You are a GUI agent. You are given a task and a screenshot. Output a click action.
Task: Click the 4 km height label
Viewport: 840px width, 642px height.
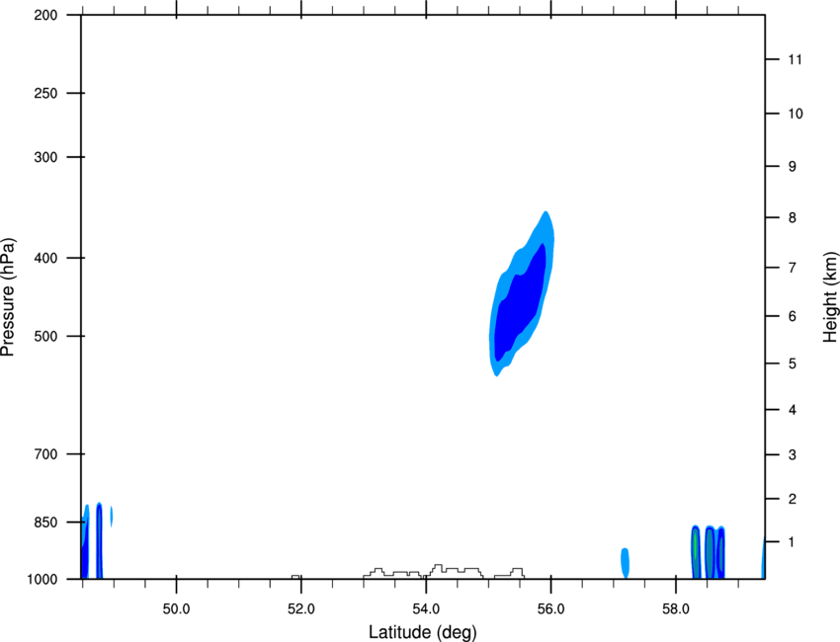pyautogui.click(x=793, y=410)
